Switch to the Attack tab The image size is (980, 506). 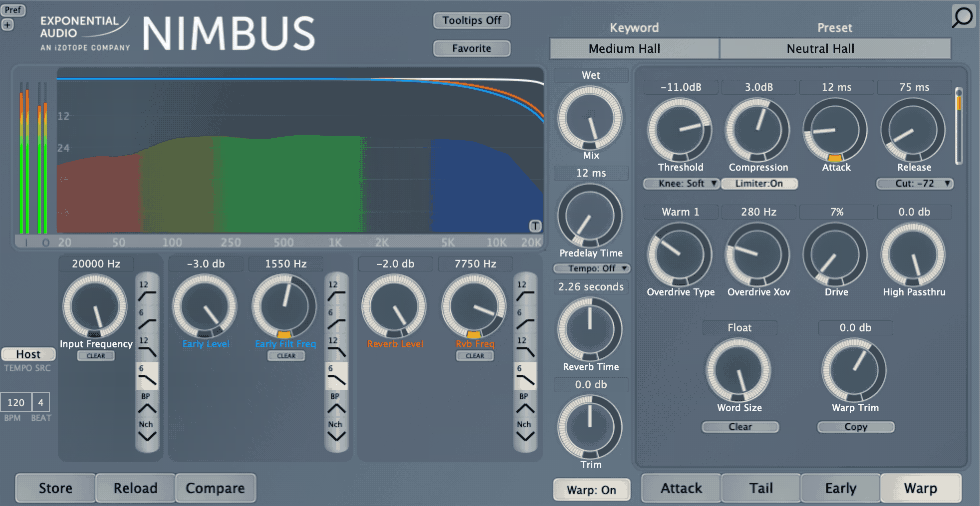coord(681,488)
